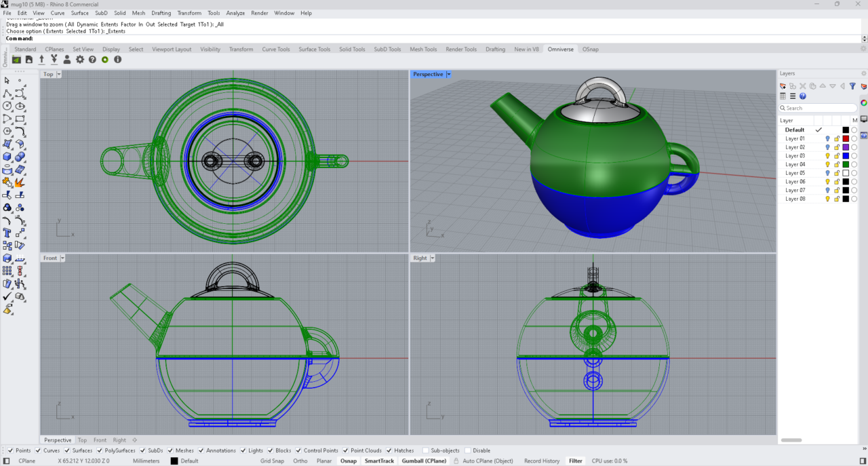Click the Delete Layer X icon

pos(802,86)
